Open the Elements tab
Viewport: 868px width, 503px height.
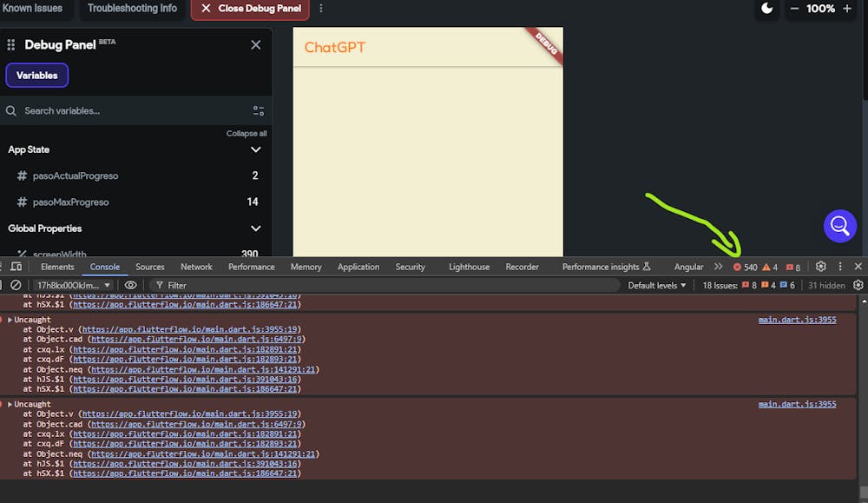(57, 267)
